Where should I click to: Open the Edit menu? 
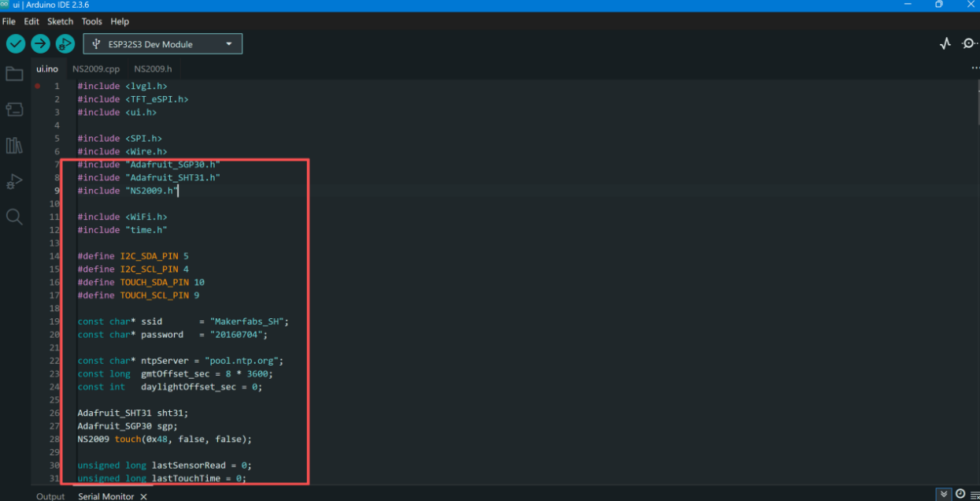[x=31, y=21]
